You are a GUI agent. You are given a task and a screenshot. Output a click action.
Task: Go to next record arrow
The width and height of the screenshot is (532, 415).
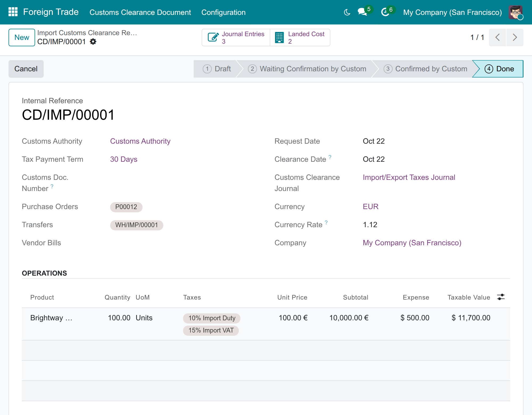515,38
